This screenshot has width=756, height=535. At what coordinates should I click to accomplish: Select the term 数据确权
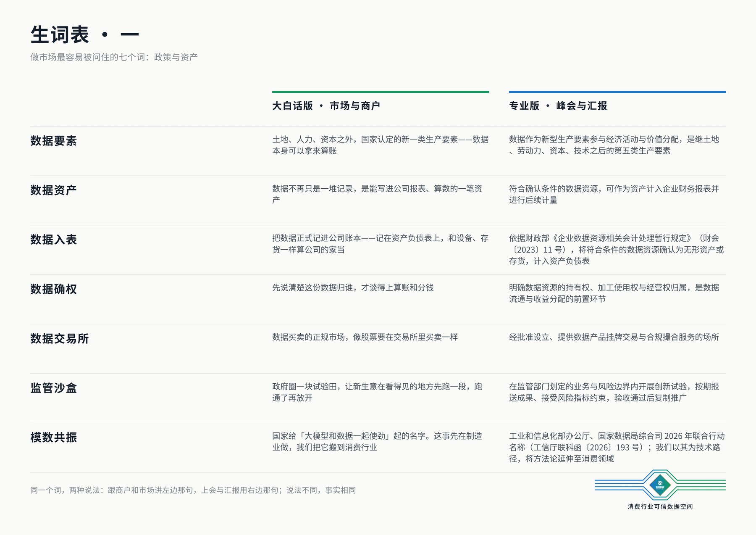coord(54,289)
